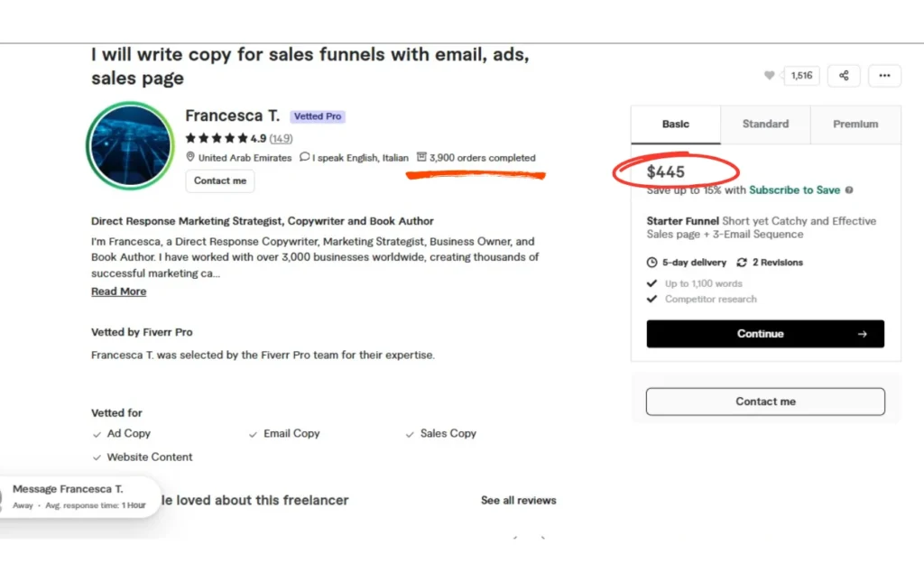Viewport: 924px width, 582px height.
Task: Click the Competitor research checkmark
Action: pos(652,299)
